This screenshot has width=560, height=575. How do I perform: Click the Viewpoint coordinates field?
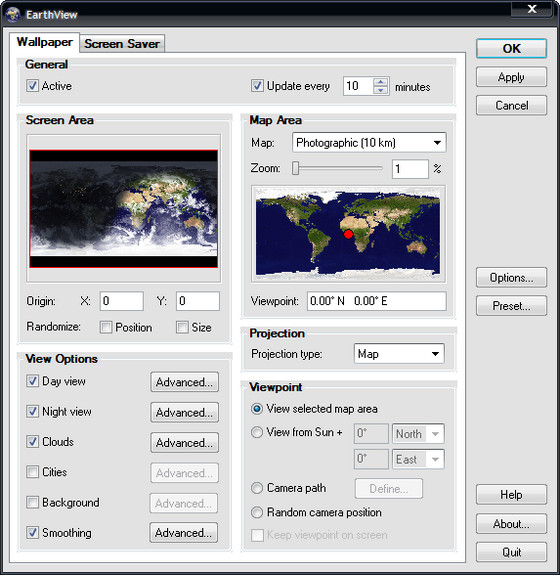click(x=377, y=301)
